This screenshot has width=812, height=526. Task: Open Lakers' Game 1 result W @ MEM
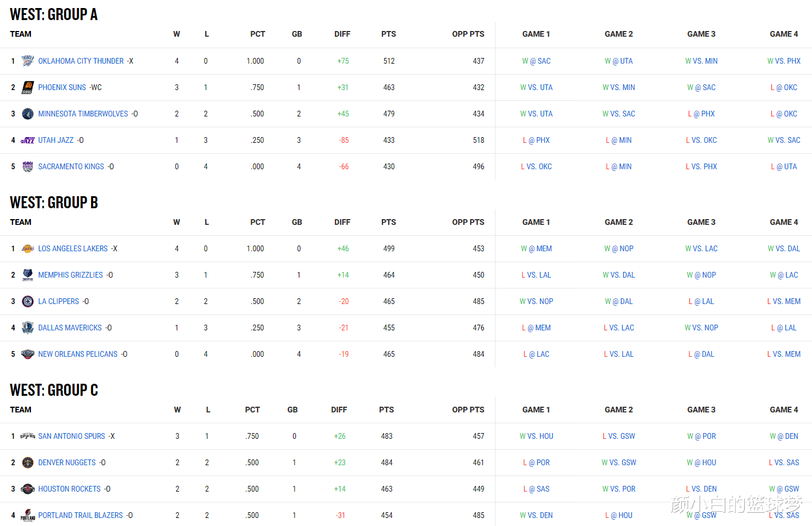(536, 248)
